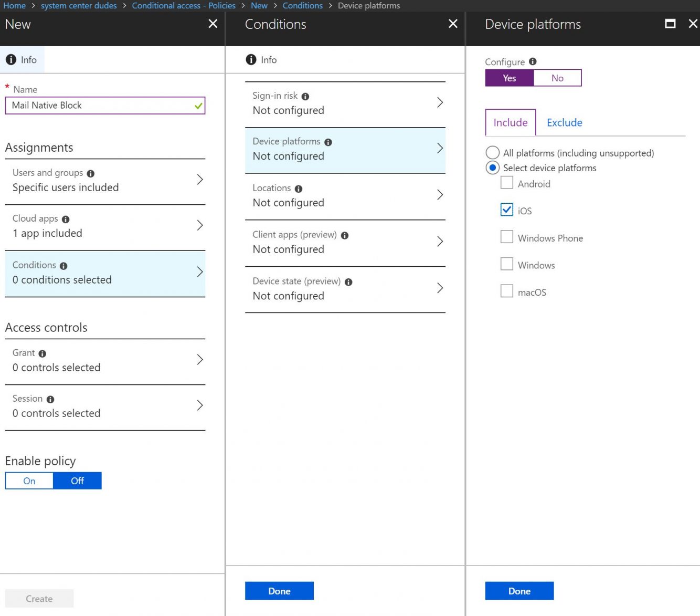Click the info icon next to Grant
The image size is (700, 616).
(42, 353)
